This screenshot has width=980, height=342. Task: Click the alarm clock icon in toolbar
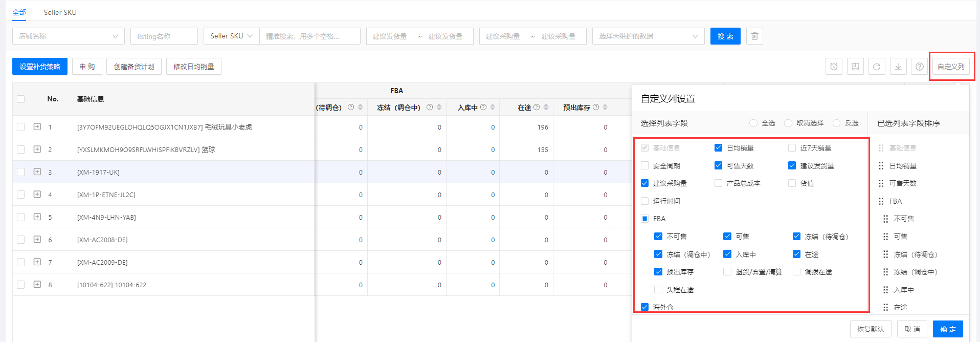click(x=834, y=67)
